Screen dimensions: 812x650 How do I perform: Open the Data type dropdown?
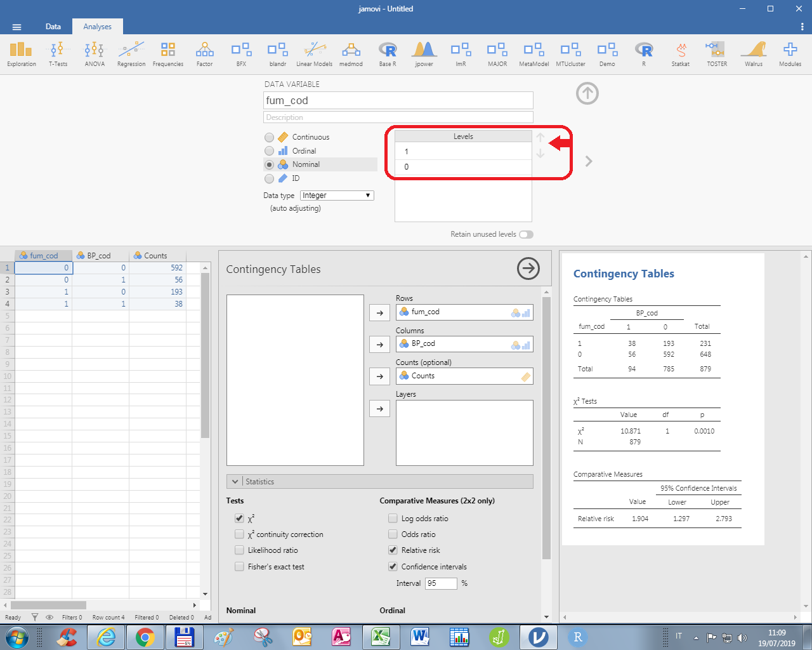click(x=337, y=196)
